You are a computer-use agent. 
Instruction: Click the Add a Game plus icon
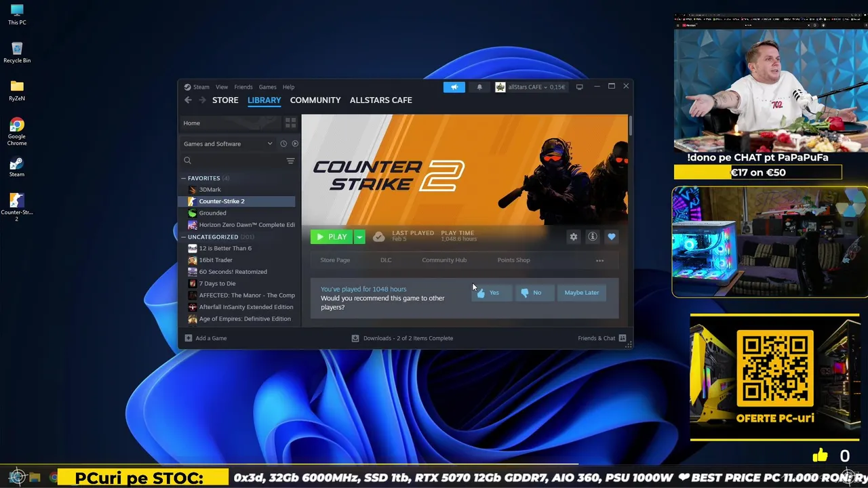pyautogui.click(x=189, y=338)
